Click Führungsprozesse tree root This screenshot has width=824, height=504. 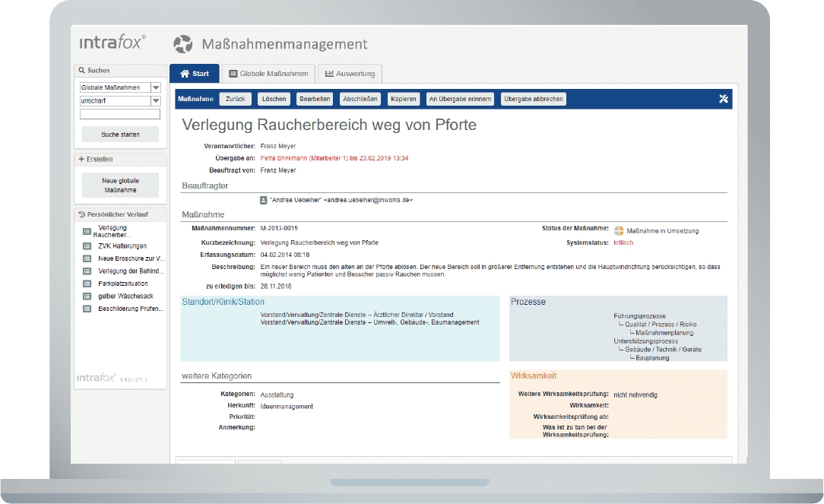pyautogui.click(x=639, y=315)
